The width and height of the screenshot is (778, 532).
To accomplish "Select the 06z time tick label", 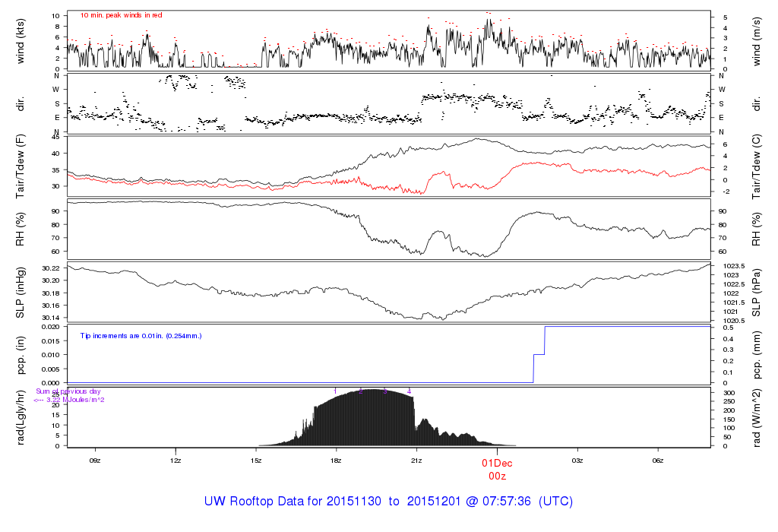I will [658, 460].
